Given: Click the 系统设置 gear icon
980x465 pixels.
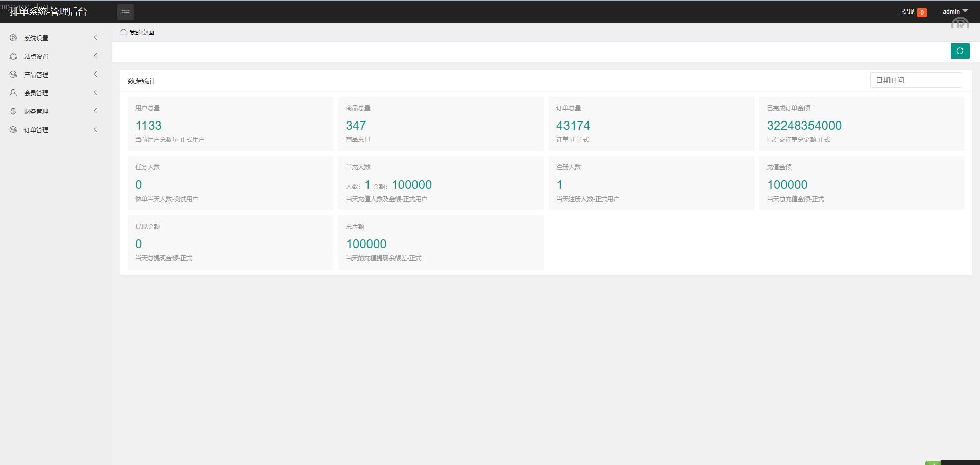Looking at the screenshot, I should (x=13, y=38).
